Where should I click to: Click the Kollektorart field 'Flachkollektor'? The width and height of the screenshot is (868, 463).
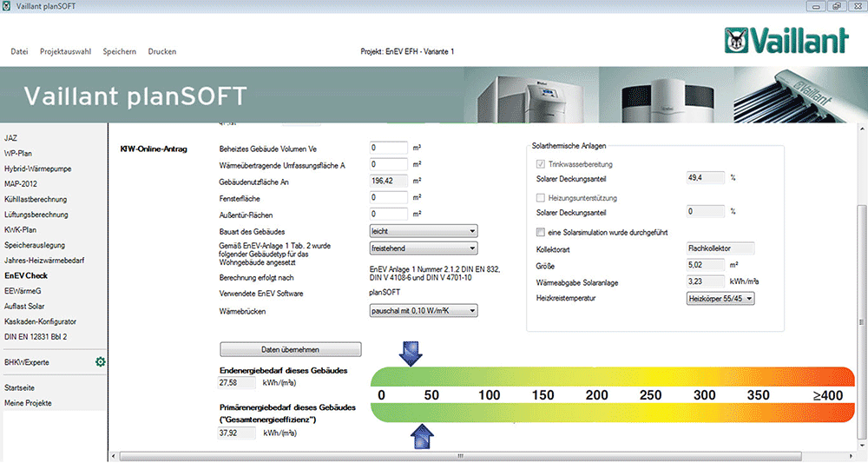click(x=720, y=248)
